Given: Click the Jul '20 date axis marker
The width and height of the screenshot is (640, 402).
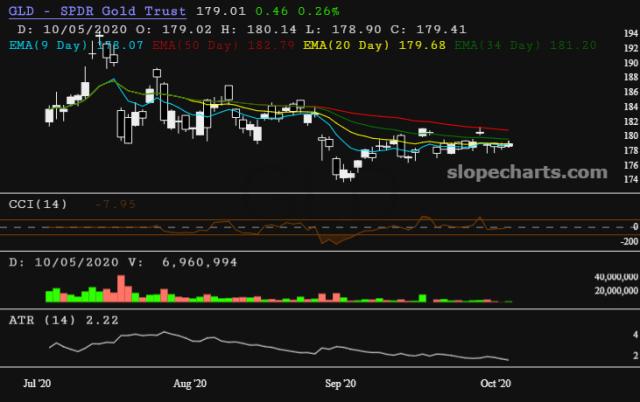Looking at the screenshot, I should [x=37, y=384].
